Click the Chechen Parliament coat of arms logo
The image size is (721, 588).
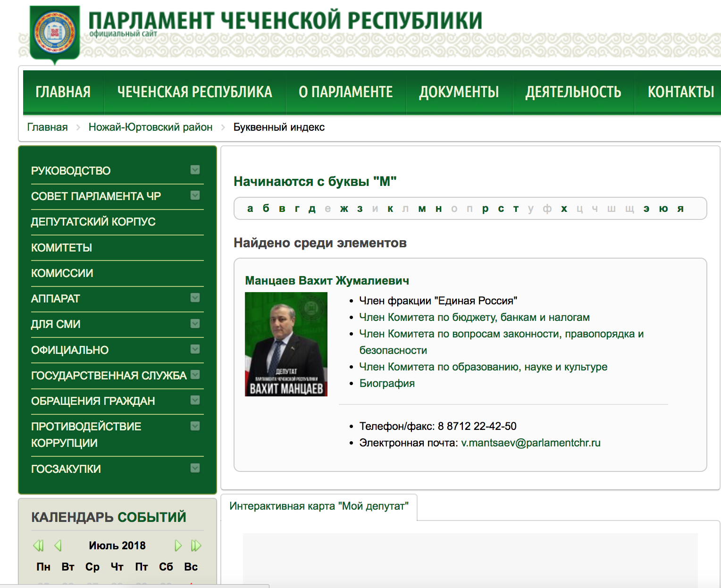55,34
